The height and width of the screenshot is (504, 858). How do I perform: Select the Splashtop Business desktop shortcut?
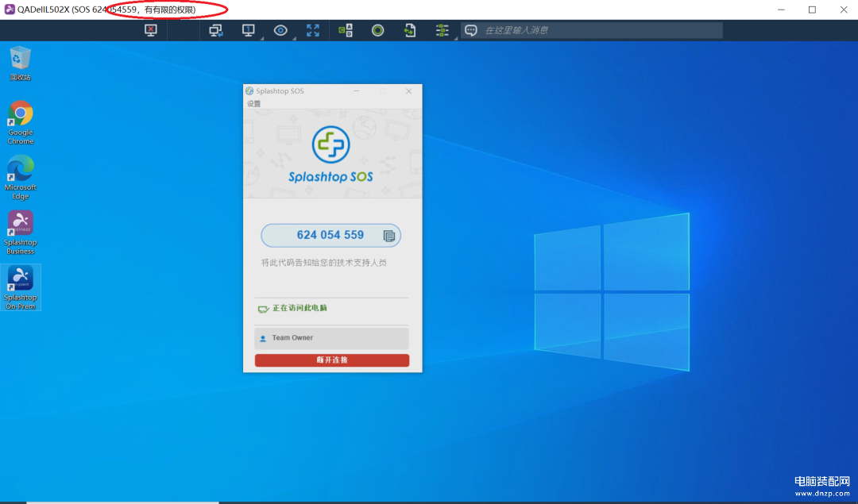20,233
